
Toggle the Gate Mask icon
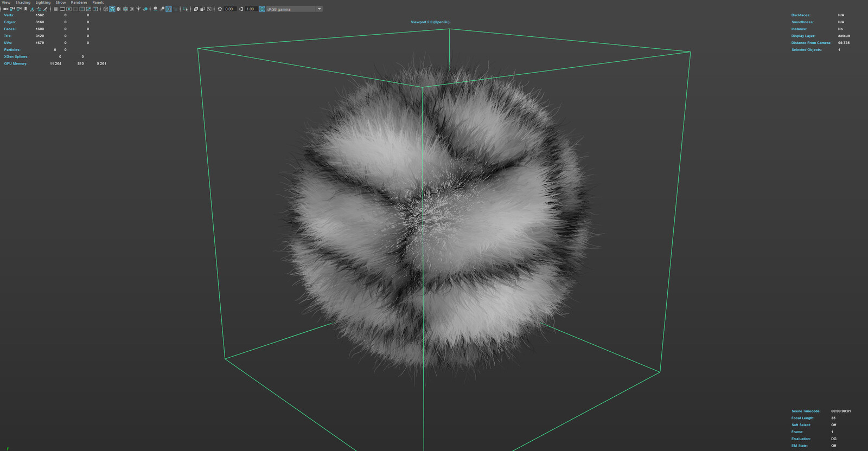[75, 9]
